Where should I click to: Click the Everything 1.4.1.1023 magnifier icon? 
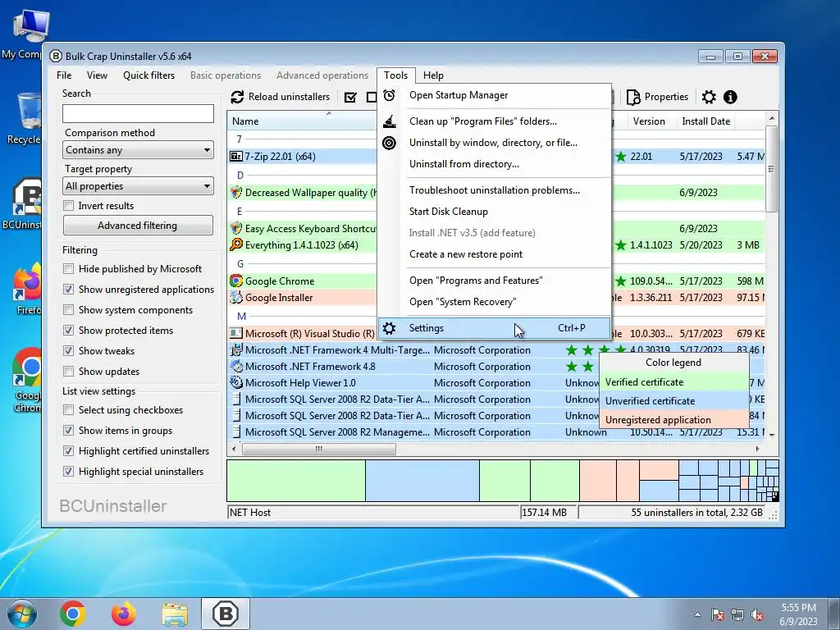[x=235, y=244]
